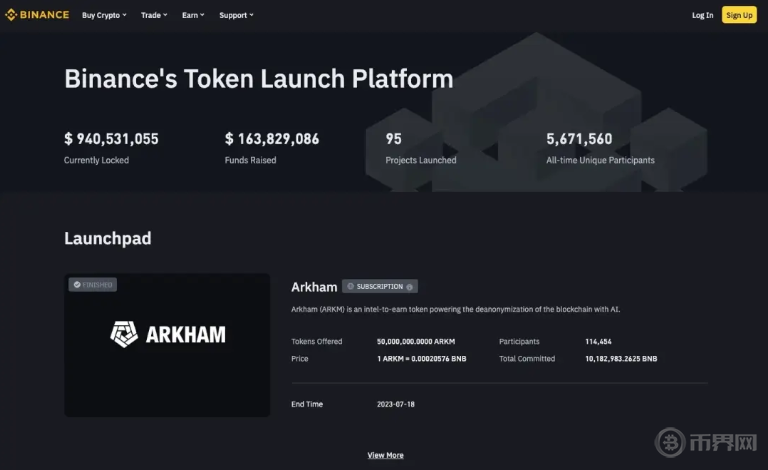Expand the Buy Crypto dropdown menu
The width and height of the screenshot is (768, 470).
[103, 15]
